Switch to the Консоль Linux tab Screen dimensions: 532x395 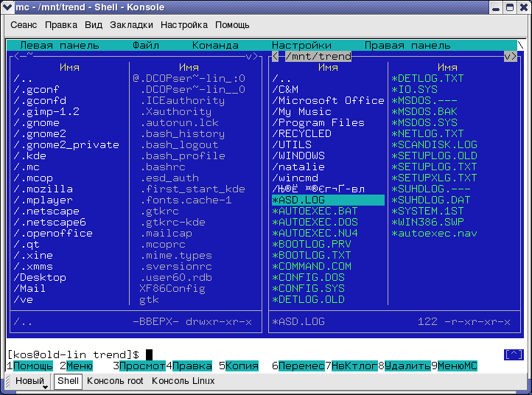(183, 381)
